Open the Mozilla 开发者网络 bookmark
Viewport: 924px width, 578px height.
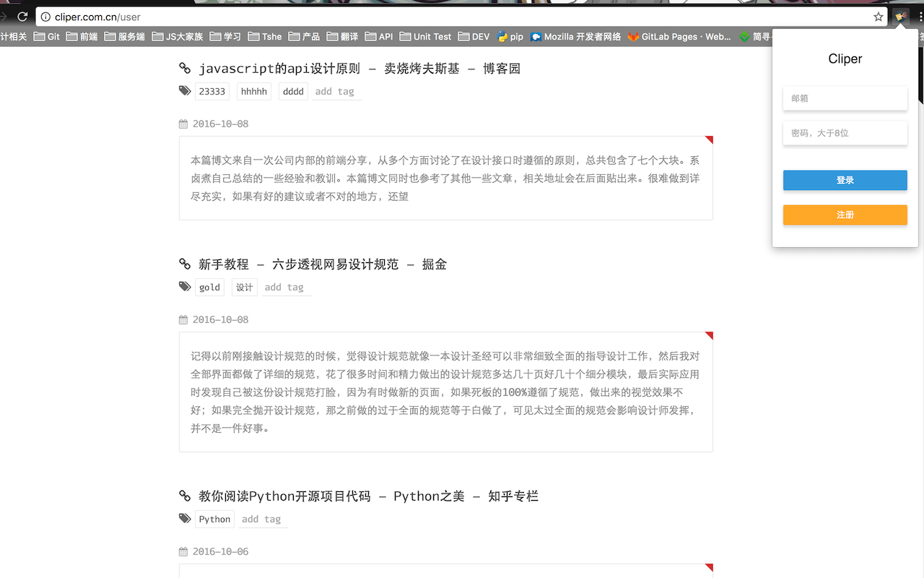click(575, 37)
